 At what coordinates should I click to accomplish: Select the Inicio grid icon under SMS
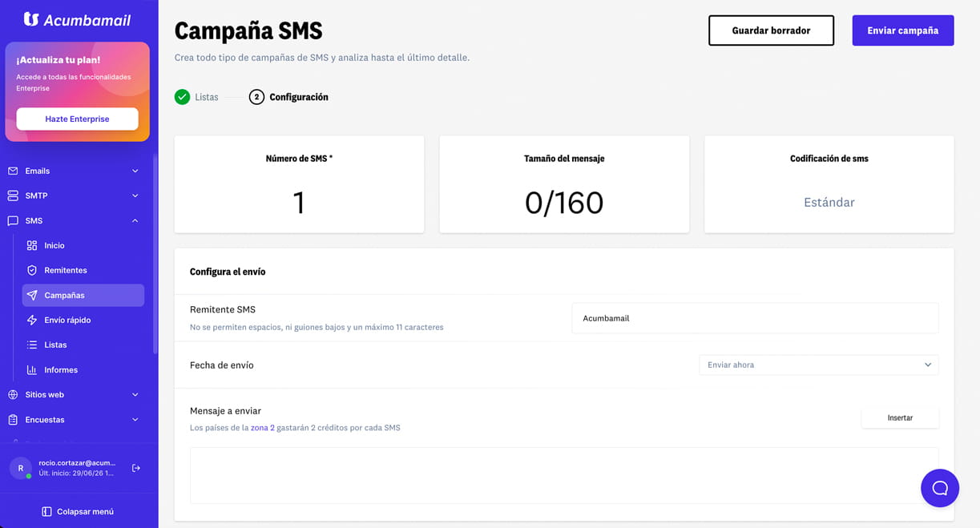click(32, 245)
